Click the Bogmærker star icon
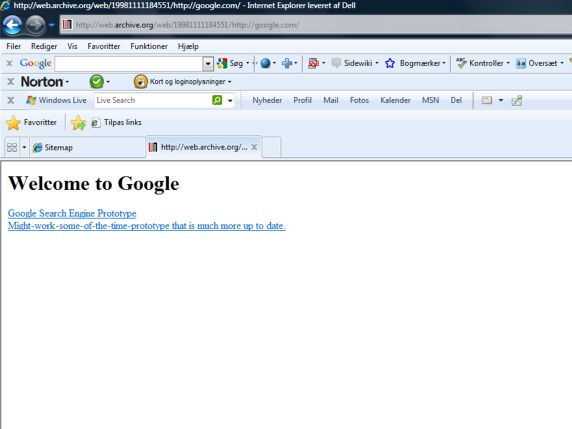The image size is (572, 429). [390, 63]
